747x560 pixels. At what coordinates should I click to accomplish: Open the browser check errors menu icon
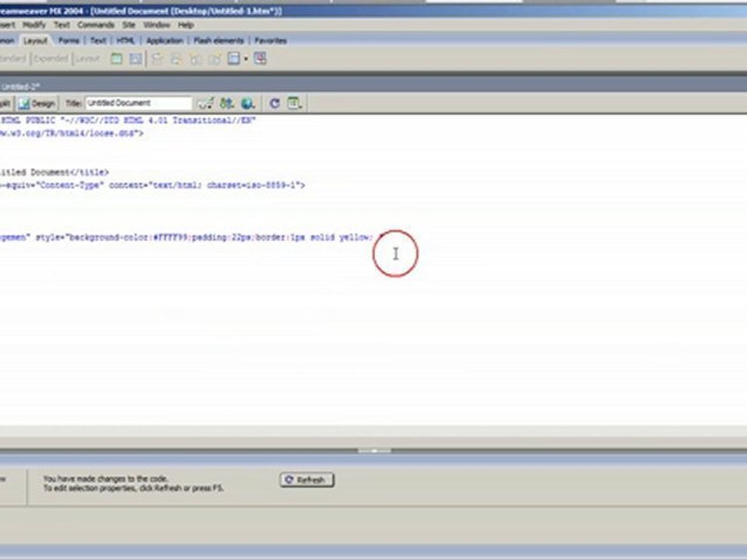pyautogui.click(x=205, y=103)
